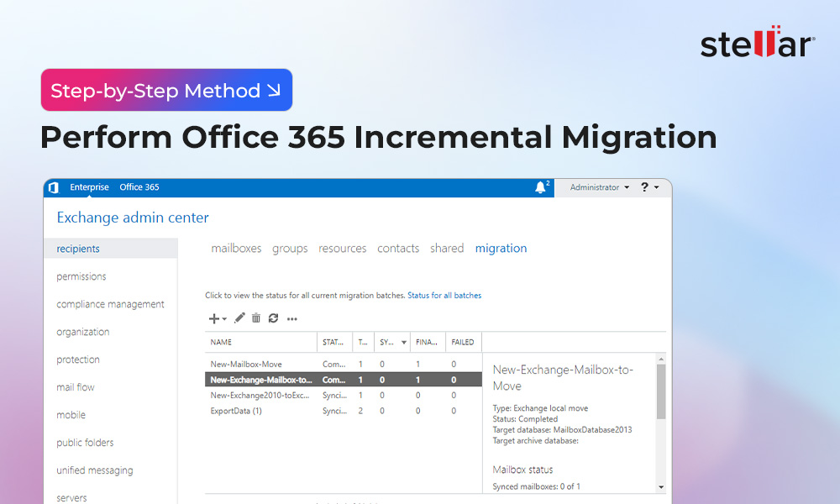Open the shared tab
Image resolution: width=840 pixels, height=504 pixels.
coord(447,249)
